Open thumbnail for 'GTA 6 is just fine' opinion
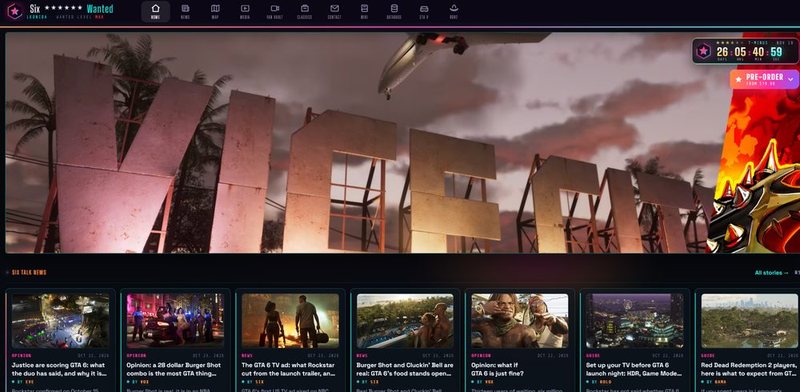 [520, 321]
